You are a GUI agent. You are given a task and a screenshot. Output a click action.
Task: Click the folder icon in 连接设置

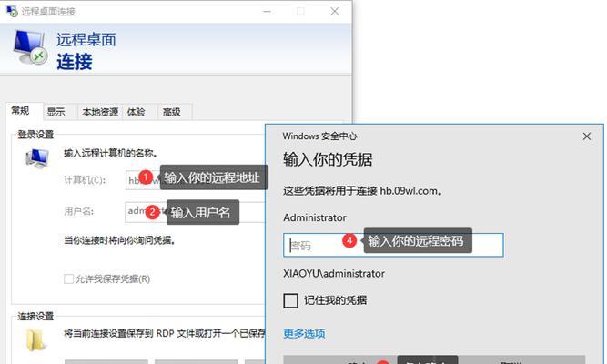tap(36, 340)
